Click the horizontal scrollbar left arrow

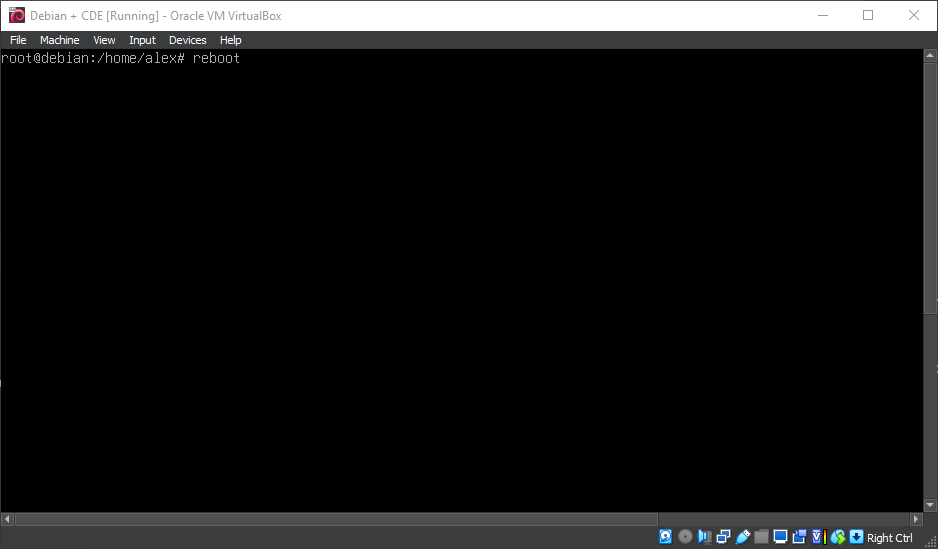7,519
